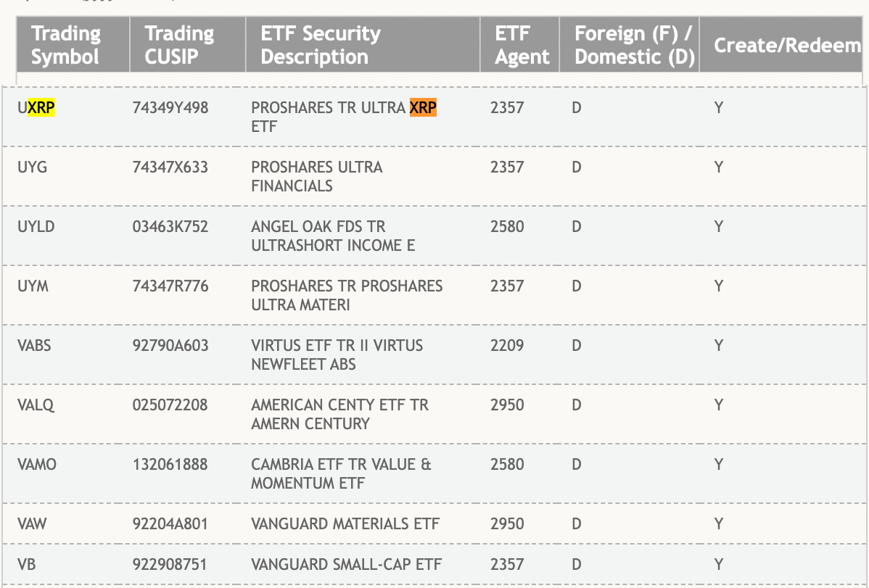Viewport: 869px width, 588px height.
Task: Select the ETF Security Description header
Action: (x=320, y=45)
